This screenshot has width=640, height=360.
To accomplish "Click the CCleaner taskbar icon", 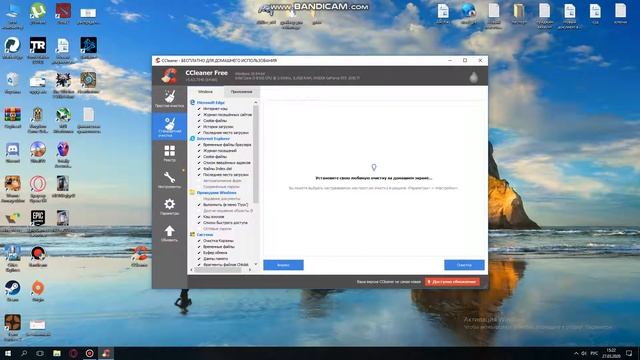I will tap(106, 353).
